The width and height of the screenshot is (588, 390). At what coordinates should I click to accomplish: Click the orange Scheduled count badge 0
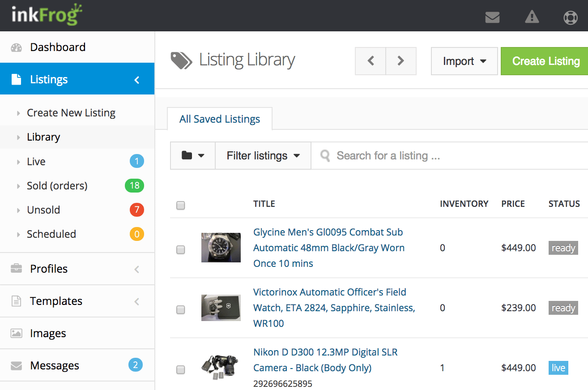point(137,234)
